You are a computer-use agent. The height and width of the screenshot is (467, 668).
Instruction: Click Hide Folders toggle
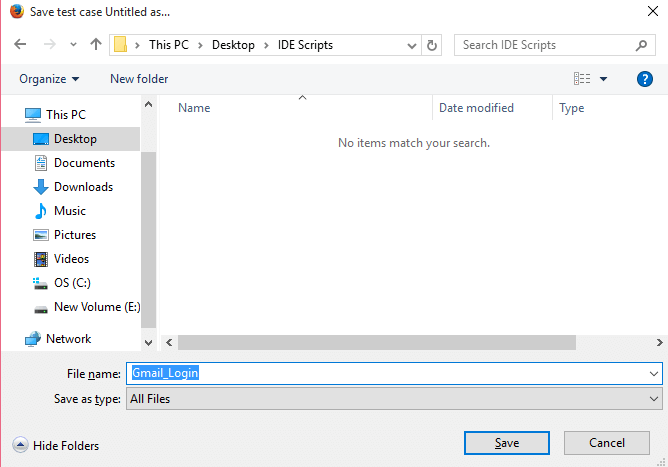[56, 445]
